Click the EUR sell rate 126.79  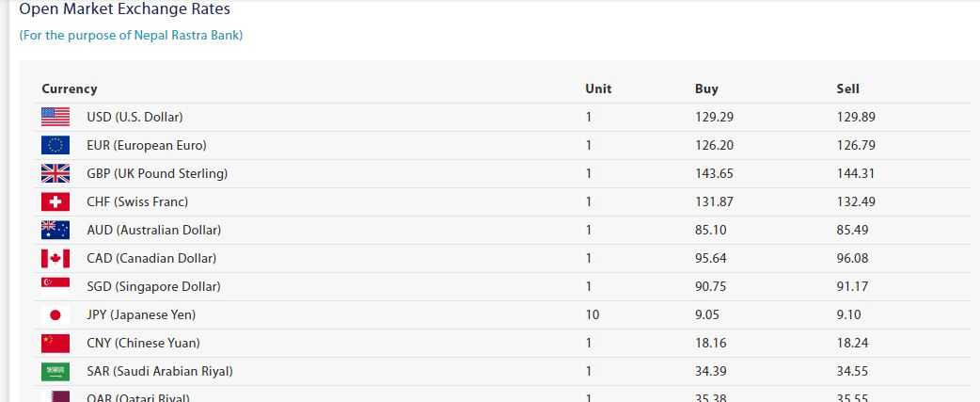[856, 145]
